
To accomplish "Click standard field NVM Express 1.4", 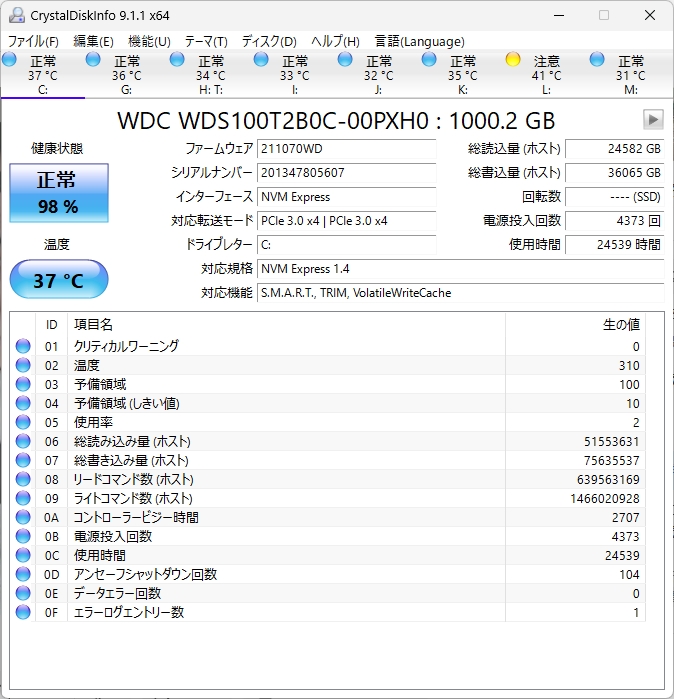I will [460, 269].
